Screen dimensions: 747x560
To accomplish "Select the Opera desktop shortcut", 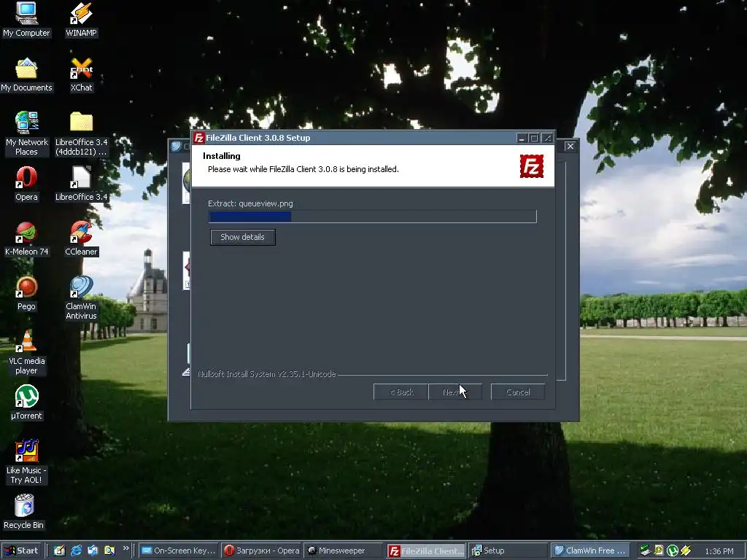I will point(26,184).
